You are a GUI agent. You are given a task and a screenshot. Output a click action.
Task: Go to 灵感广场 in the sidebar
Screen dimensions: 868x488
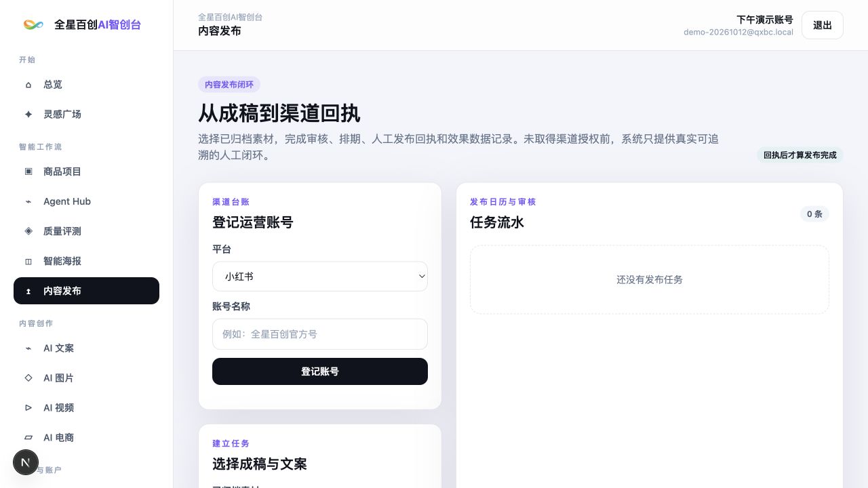click(86, 115)
